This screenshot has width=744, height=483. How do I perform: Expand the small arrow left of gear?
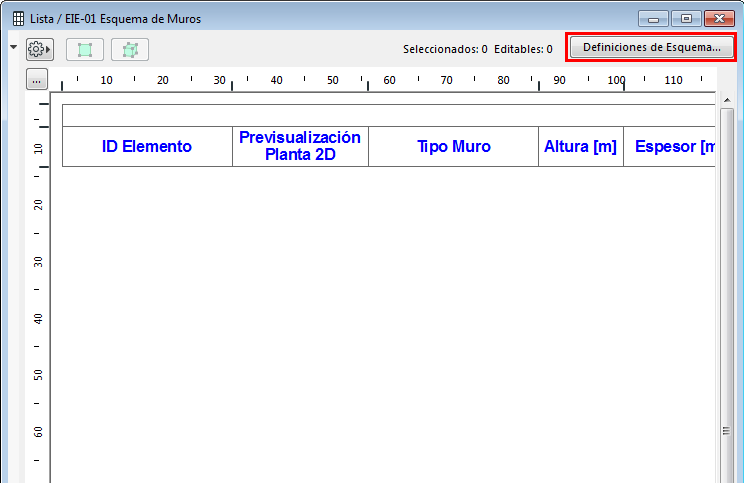tap(14, 47)
